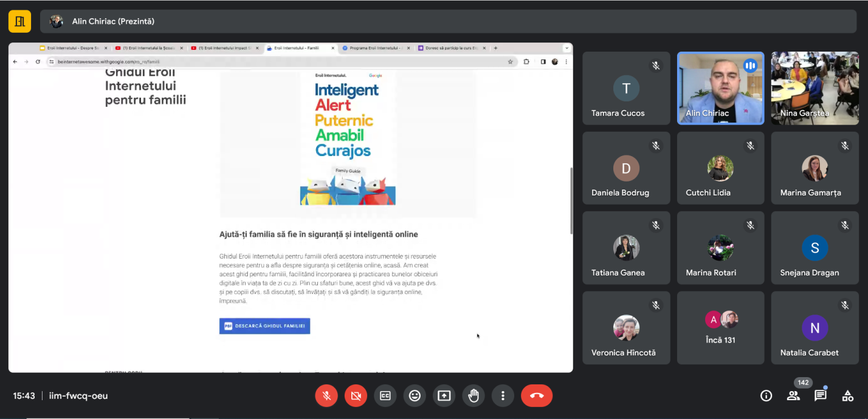This screenshot has height=419, width=868.
Task: Open meeting details info icon
Action: click(x=766, y=396)
